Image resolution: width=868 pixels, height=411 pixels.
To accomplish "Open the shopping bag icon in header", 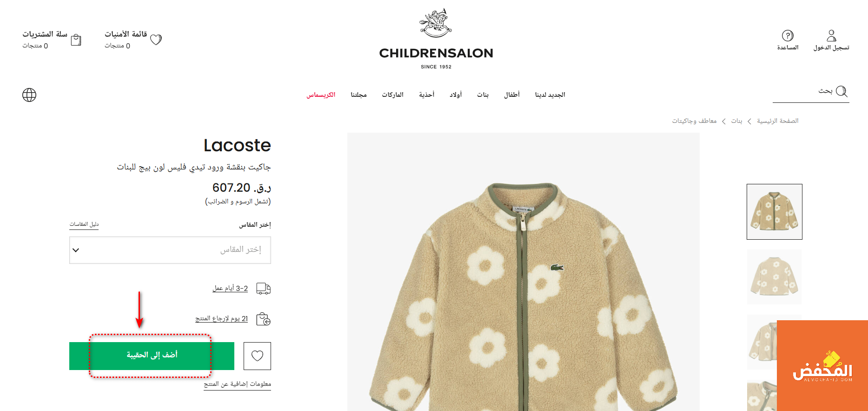I will (76, 40).
